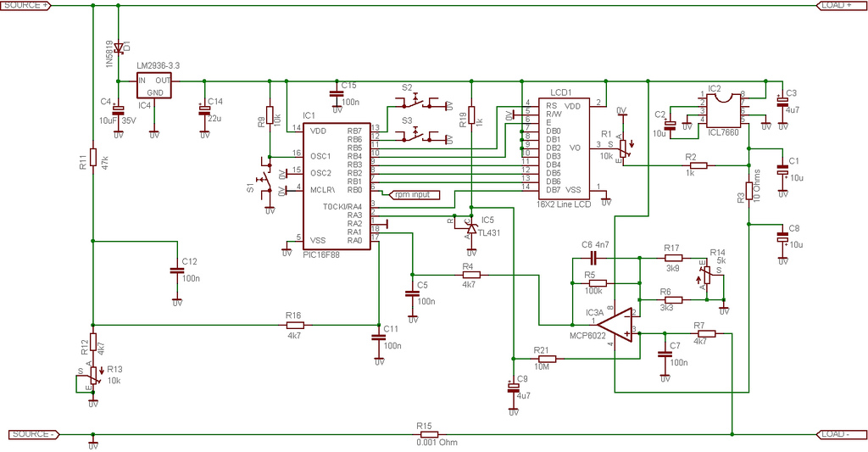The image size is (868, 452).
Task: Select capacitor C2 10u
Action: pos(670,126)
